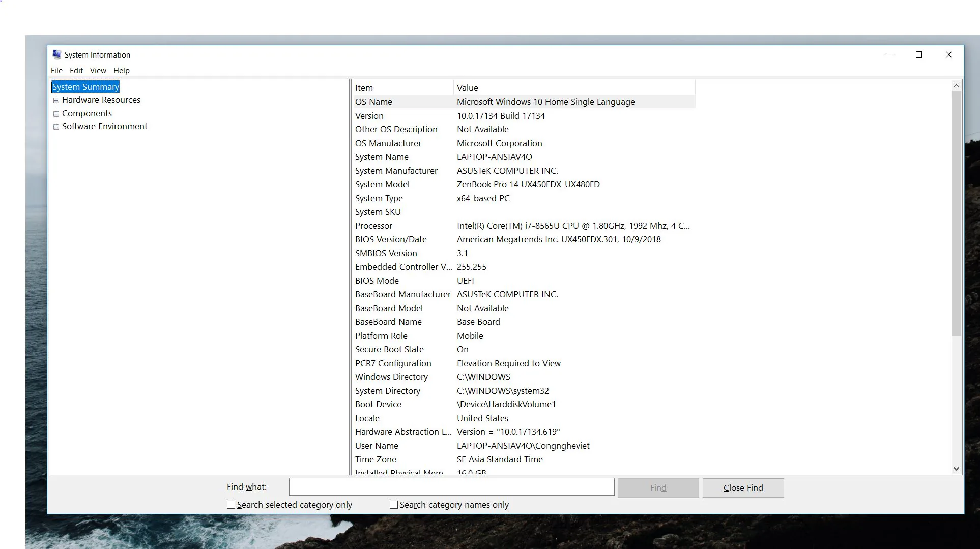The width and height of the screenshot is (980, 549).
Task: Open the Help menu
Action: [122, 71]
